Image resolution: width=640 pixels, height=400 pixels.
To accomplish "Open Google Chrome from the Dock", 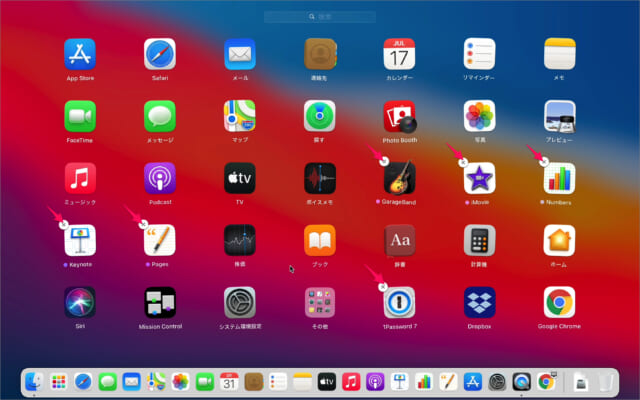I will (x=546, y=382).
